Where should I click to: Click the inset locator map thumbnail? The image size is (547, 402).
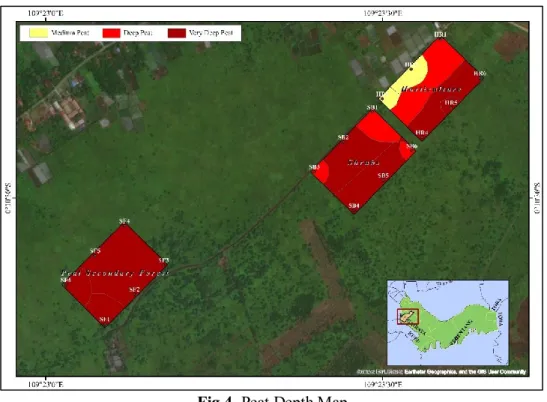coord(448,323)
